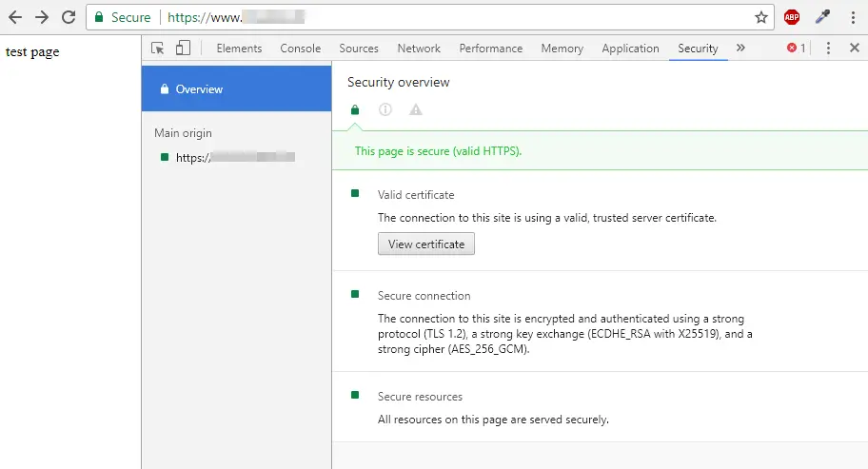Bookmark the page with the star icon
Viewport: 868px width, 469px height.
click(x=761, y=17)
